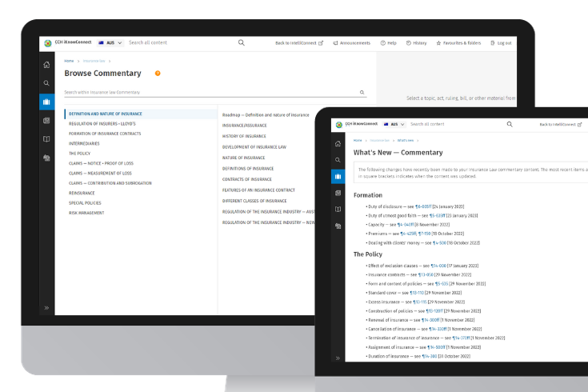Click Back to IntelliConnect link

tap(299, 43)
